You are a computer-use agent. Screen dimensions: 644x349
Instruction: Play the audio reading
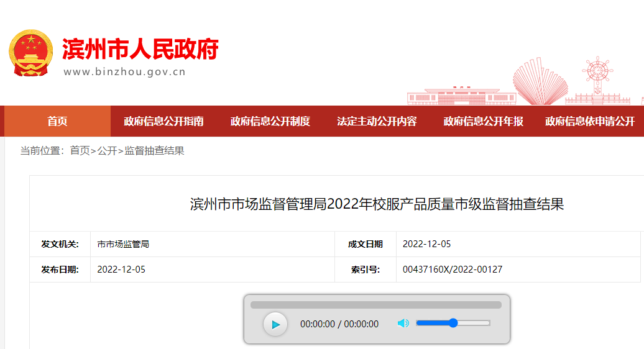click(x=275, y=324)
